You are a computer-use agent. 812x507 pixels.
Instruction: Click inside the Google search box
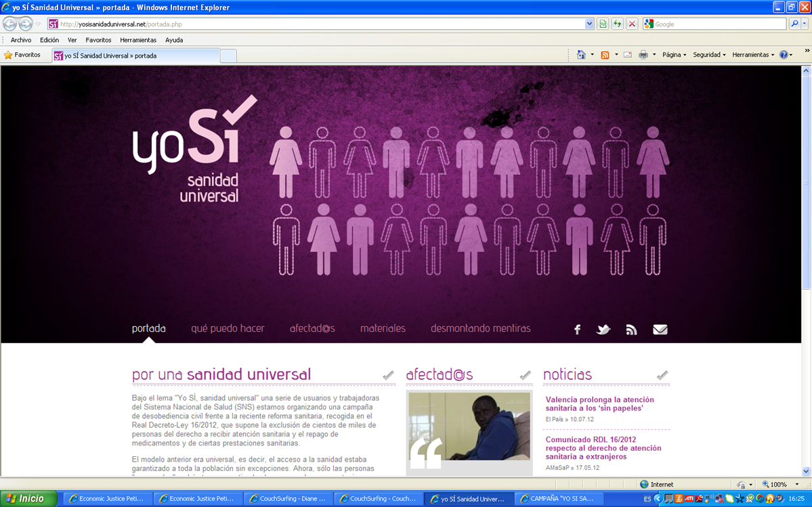pyautogui.click(x=718, y=24)
